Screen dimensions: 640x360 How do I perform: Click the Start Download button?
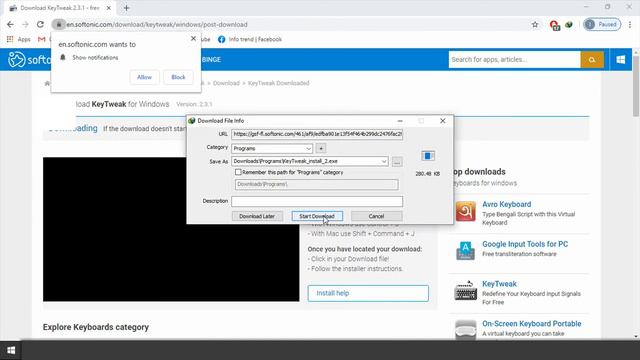coord(317,216)
